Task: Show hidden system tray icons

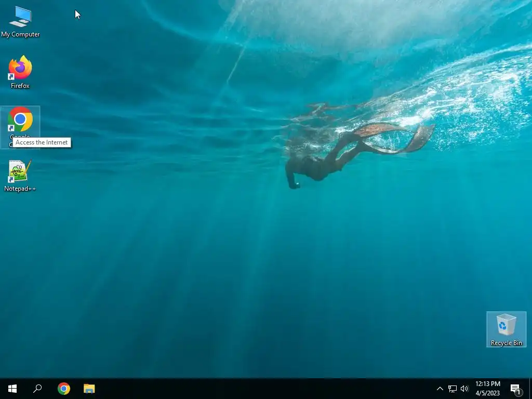Action: [x=440, y=389]
